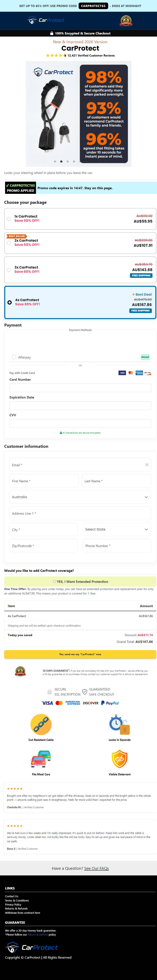Open the Return & Refund policy link under Guarantee

tap(38, 935)
